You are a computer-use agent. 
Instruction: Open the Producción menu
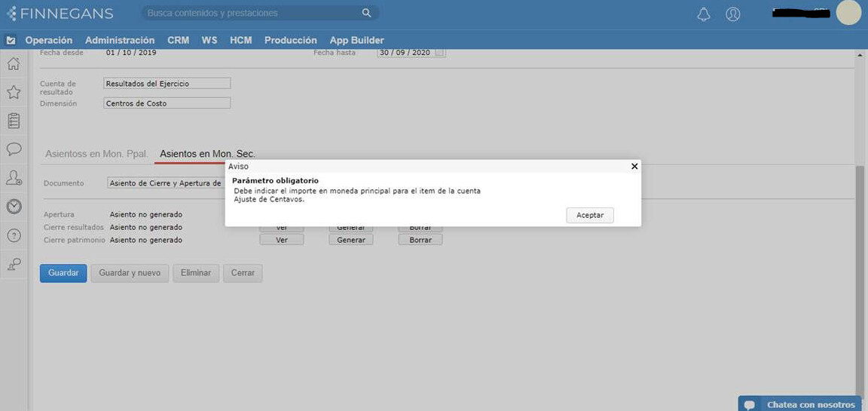pos(291,41)
